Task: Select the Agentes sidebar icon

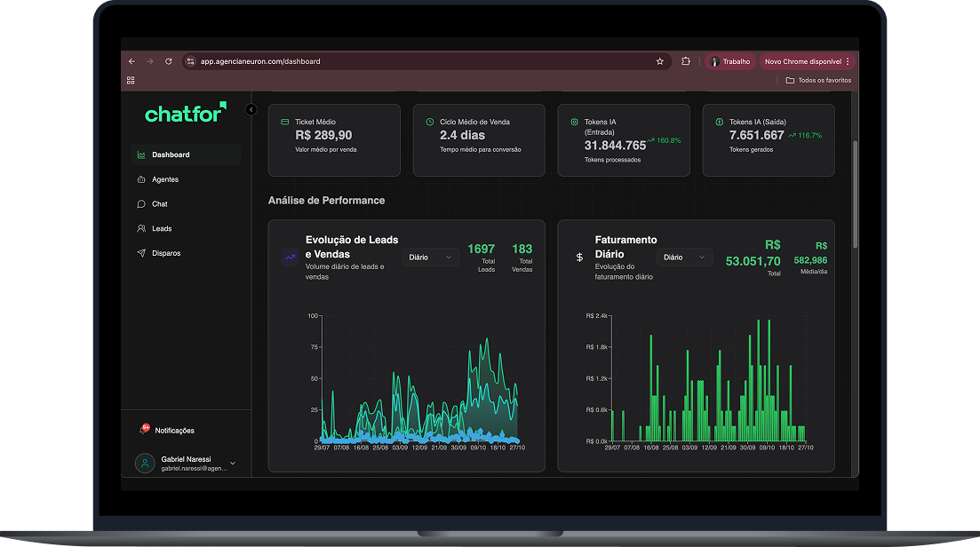Action: tap(140, 179)
